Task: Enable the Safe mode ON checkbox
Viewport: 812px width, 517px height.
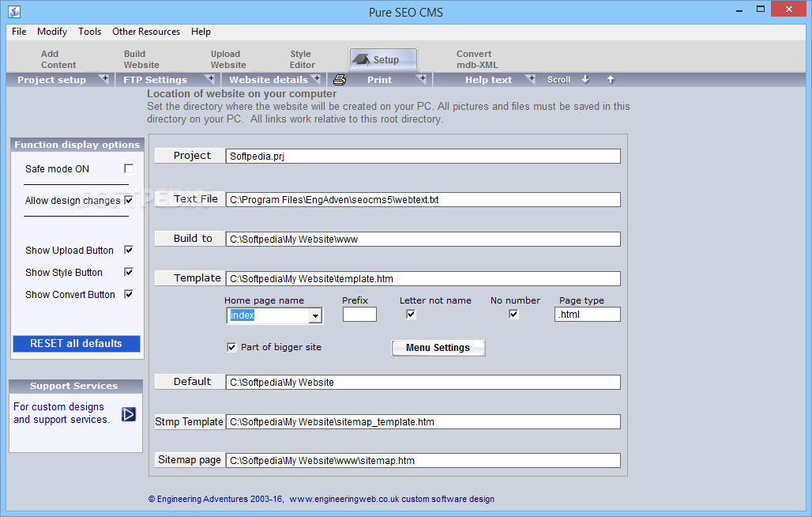Action: click(x=129, y=169)
